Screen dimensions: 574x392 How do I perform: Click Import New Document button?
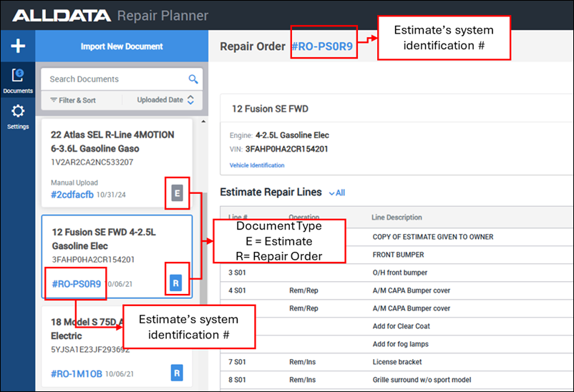[x=122, y=46]
